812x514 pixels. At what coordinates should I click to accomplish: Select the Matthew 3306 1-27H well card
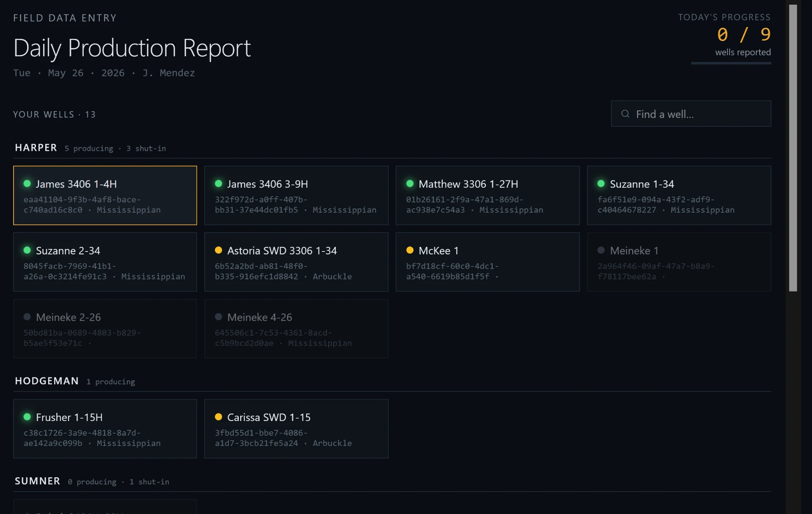(488, 195)
